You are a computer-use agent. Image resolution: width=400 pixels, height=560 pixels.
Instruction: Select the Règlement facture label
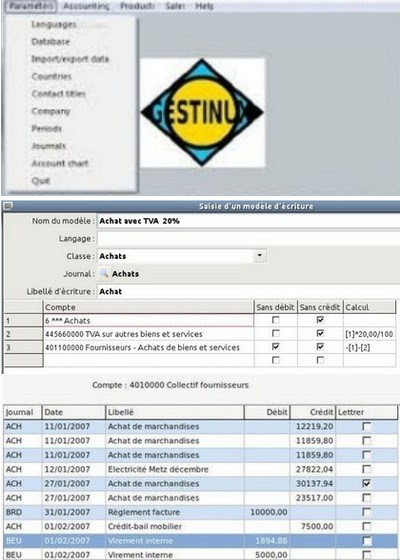point(144,512)
